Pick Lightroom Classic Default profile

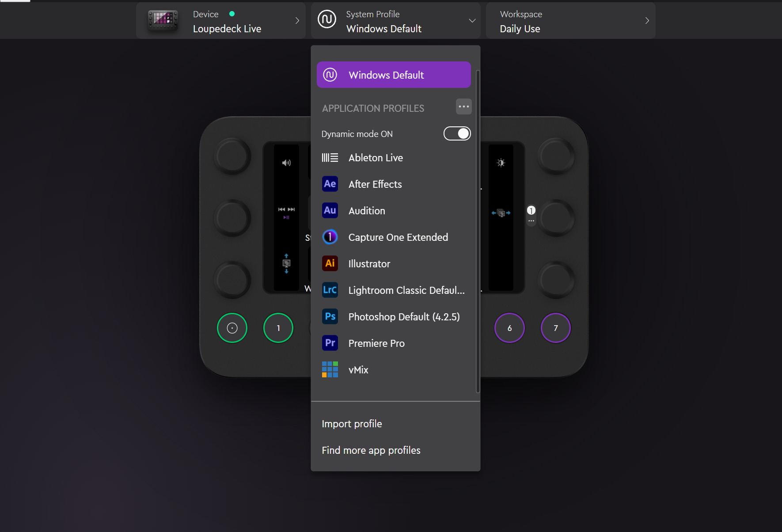(x=394, y=290)
